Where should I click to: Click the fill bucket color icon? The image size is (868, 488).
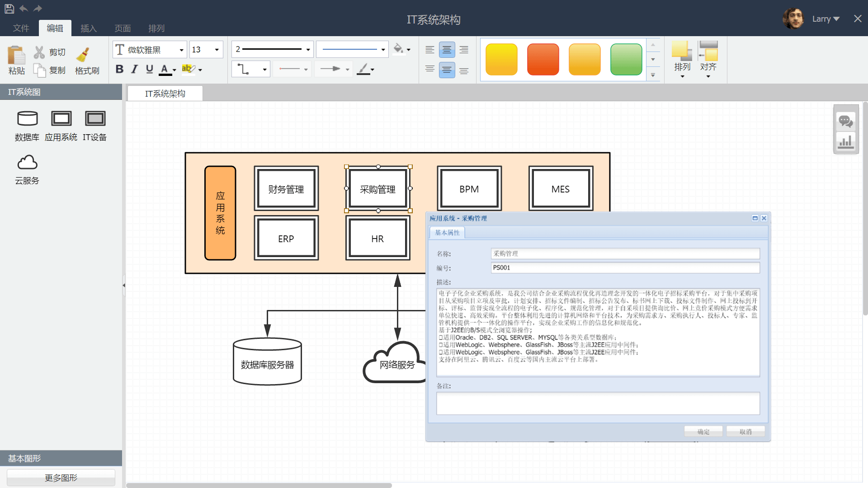click(398, 49)
